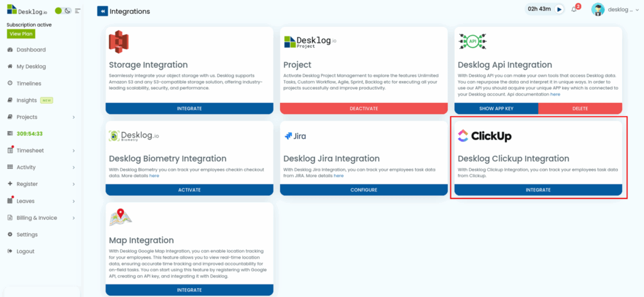Start the timer with the play button
The image size is (644, 297).
[x=559, y=9]
